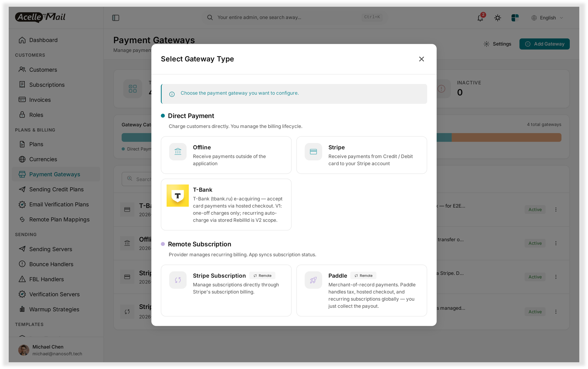The width and height of the screenshot is (588, 369).
Task: Click the Offline bank building icon
Action: [x=178, y=152]
